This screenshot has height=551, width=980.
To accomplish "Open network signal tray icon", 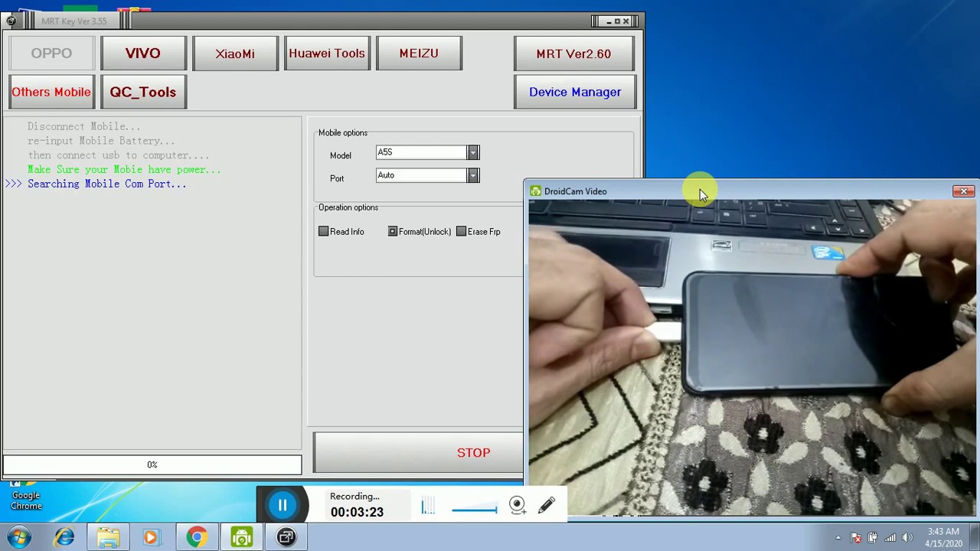I will (x=890, y=538).
